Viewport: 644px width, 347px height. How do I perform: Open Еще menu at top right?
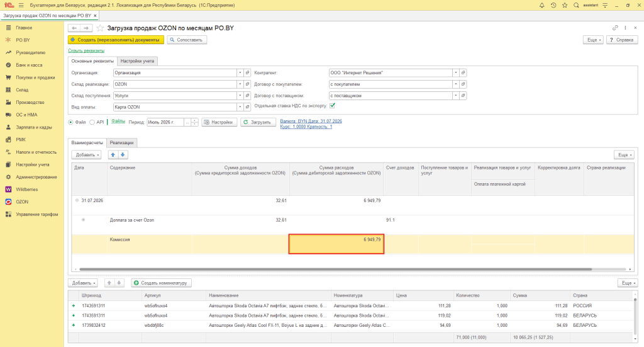(594, 40)
